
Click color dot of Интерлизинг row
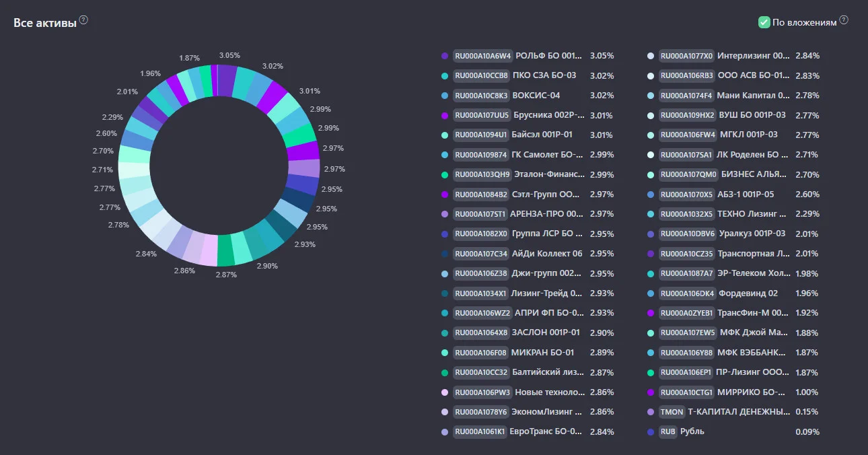coord(651,56)
